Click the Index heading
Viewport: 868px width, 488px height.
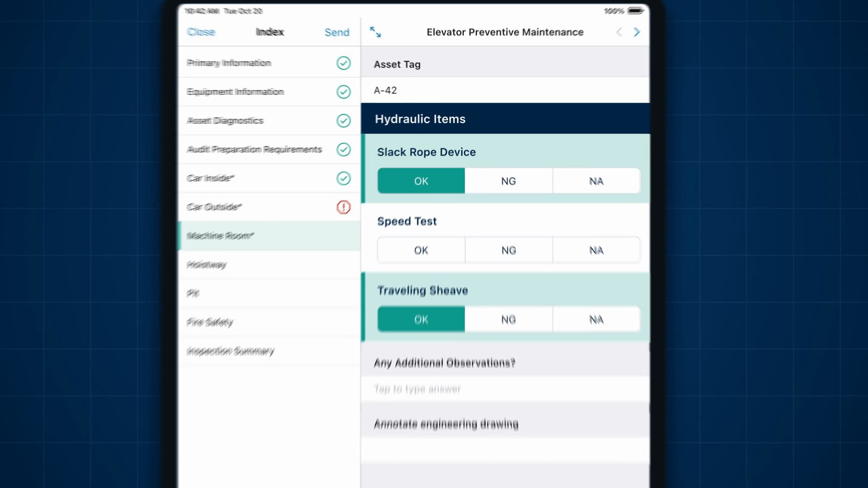[x=270, y=32]
